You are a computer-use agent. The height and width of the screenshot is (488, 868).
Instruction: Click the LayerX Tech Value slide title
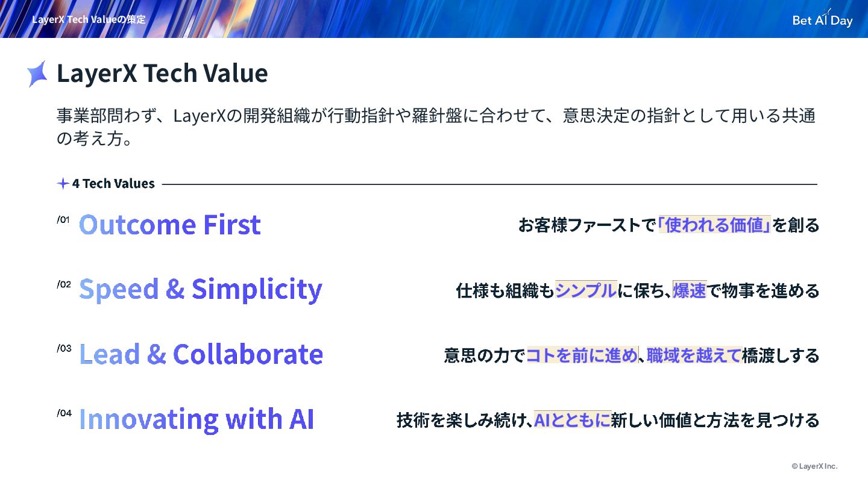click(162, 74)
